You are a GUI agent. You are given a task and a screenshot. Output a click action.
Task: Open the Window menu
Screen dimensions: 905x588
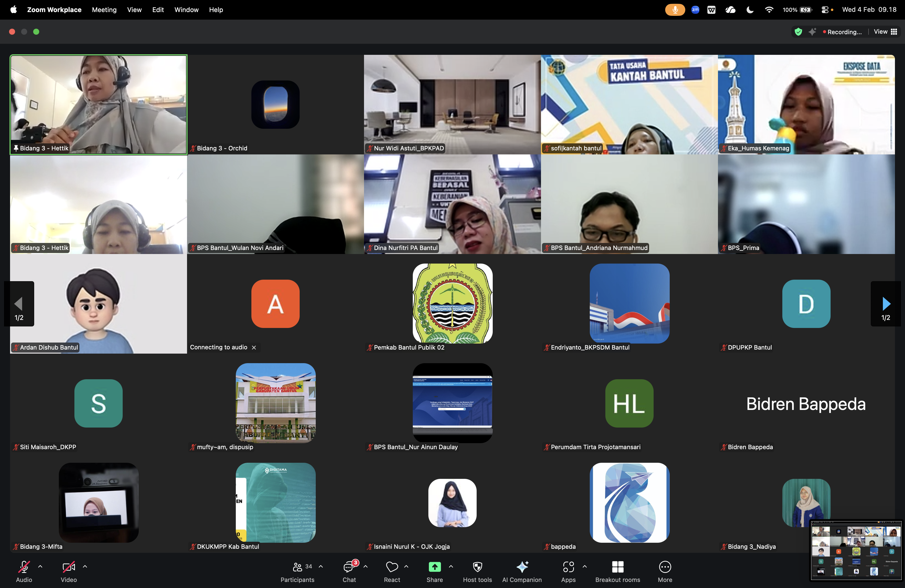pyautogui.click(x=186, y=10)
